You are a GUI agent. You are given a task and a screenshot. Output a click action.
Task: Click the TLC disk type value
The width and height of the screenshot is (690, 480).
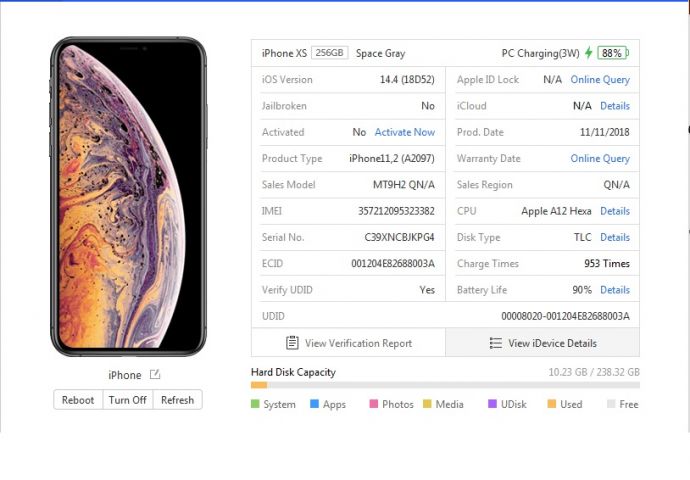(583, 237)
